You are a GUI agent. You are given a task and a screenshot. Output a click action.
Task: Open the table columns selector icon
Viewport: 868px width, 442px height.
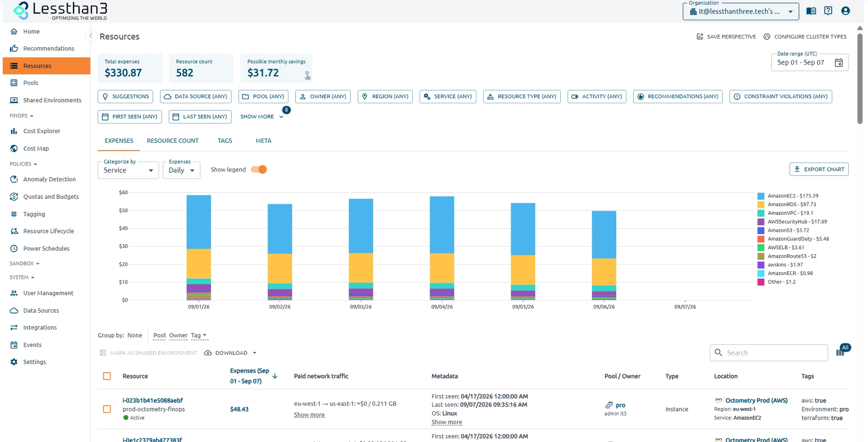coord(840,353)
